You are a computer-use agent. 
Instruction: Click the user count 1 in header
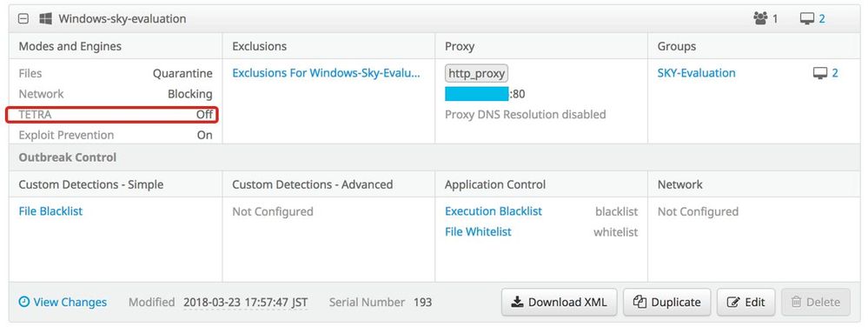[x=775, y=19]
